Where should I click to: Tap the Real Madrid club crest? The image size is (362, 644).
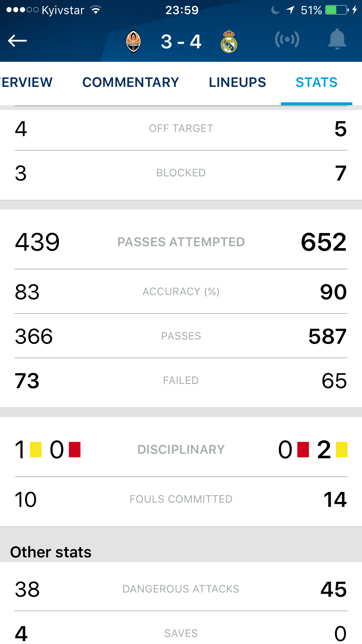coord(229,42)
